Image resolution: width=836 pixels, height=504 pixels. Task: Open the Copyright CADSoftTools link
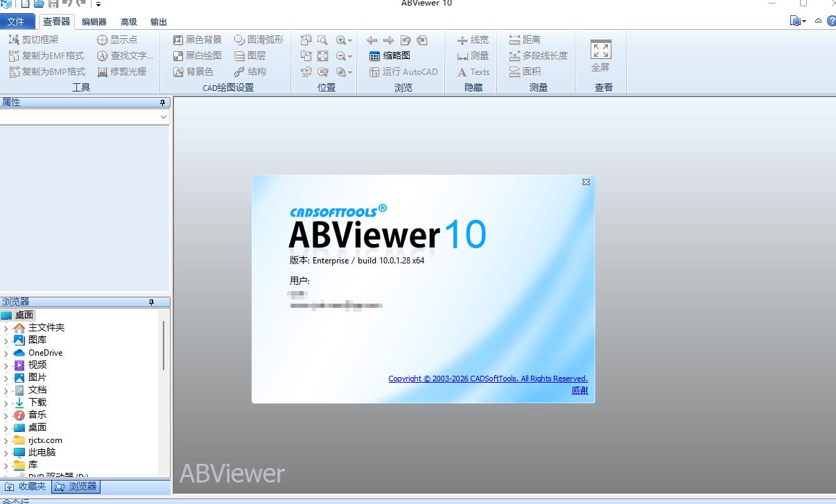(x=488, y=379)
